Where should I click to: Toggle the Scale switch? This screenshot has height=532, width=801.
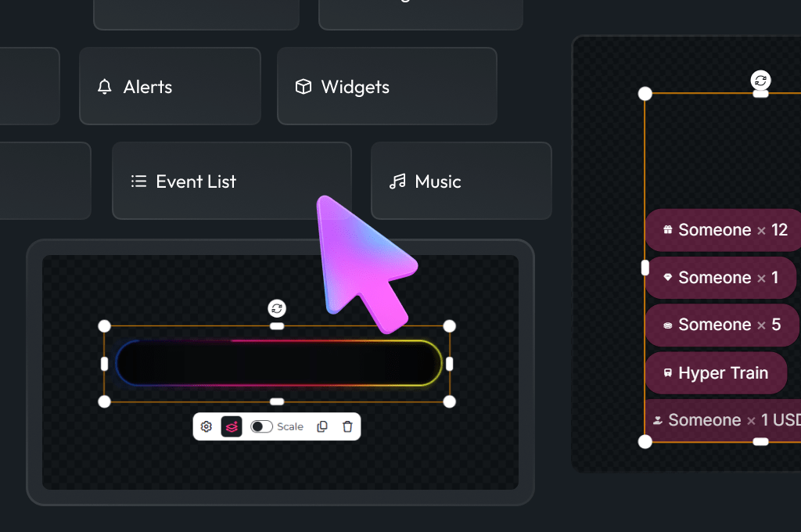261,426
